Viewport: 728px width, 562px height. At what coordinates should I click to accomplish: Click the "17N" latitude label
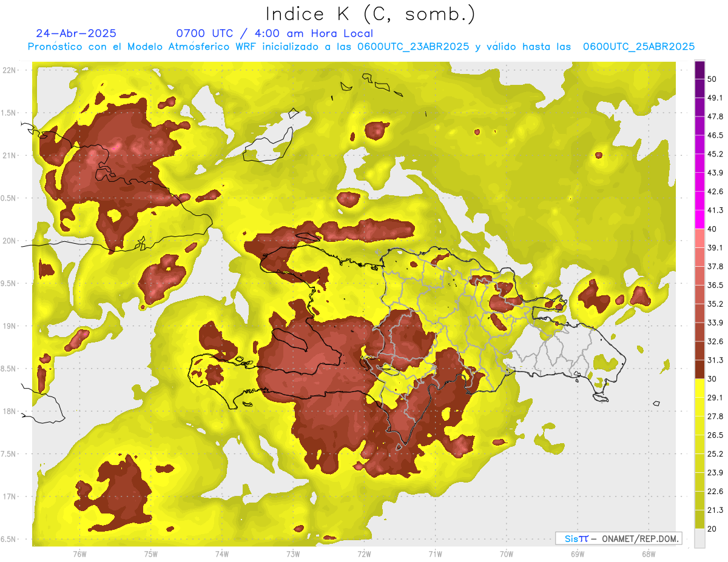pos(10,497)
